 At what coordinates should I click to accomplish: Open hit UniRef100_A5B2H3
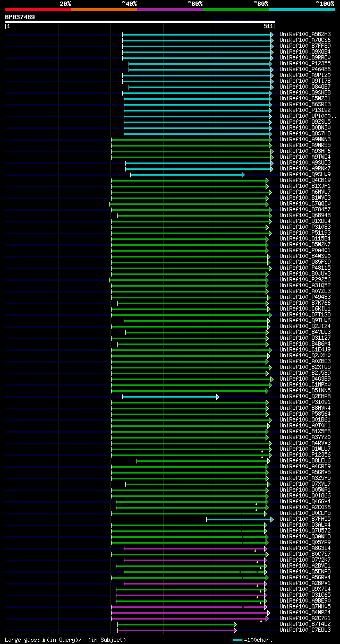pos(305,35)
